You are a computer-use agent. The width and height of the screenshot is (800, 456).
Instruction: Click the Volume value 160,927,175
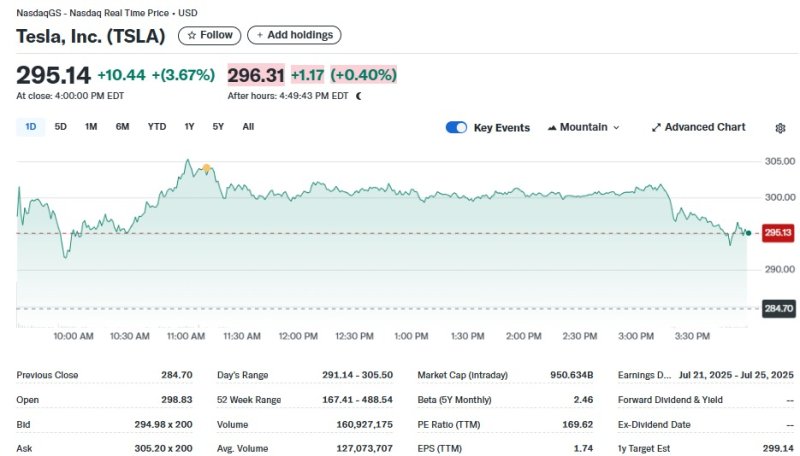(365, 424)
